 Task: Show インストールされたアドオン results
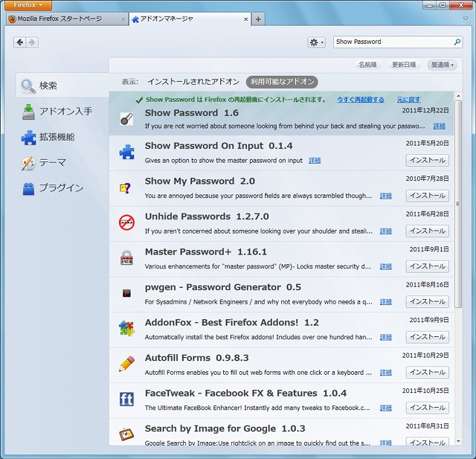click(x=193, y=82)
